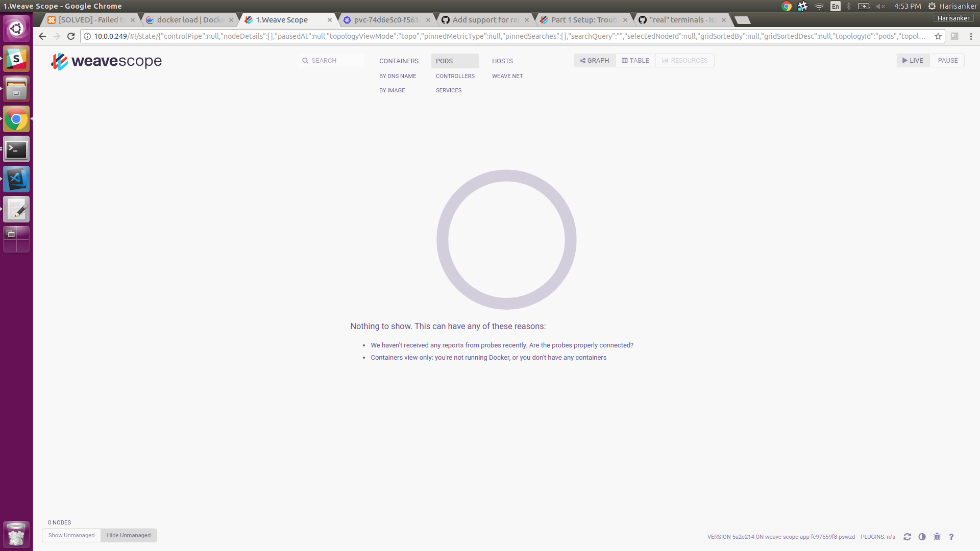Click the Resources view icon
980x551 pixels.
click(684, 60)
